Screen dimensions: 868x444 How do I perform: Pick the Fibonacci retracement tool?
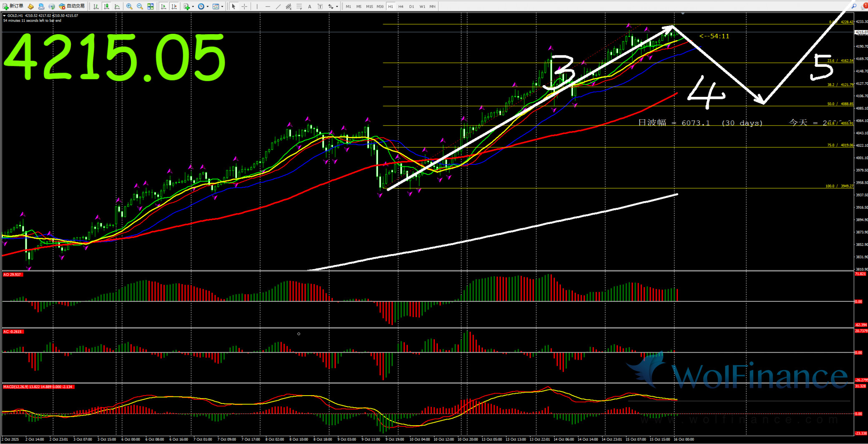299,6
